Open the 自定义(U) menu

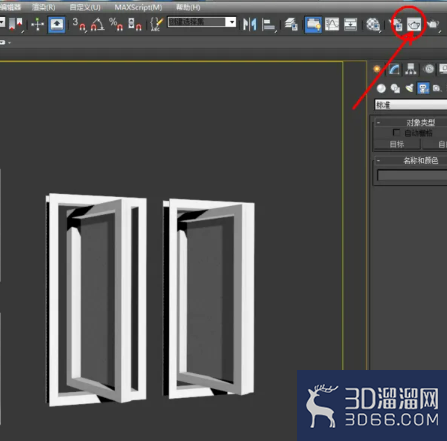click(x=85, y=7)
